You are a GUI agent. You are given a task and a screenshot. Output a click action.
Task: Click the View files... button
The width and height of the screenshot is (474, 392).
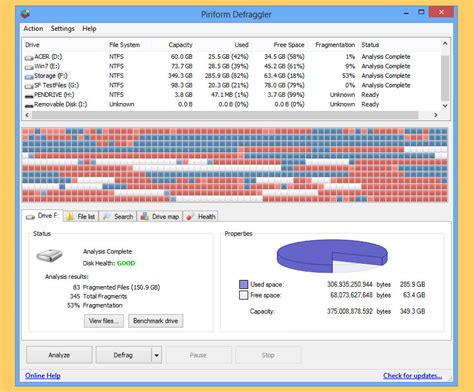click(x=104, y=321)
